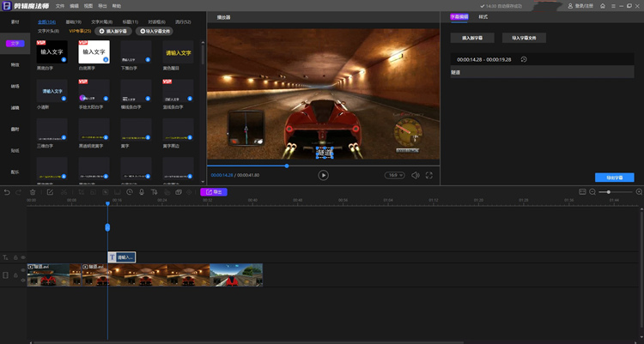Screen dimensions: 644x344
Task: Click the subtitle text input field
Action: tap(542, 72)
